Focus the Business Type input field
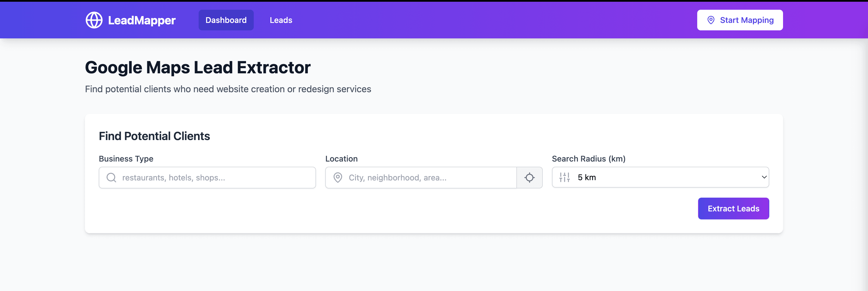The height and width of the screenshot is (291, 868). click(x=207, y=177)
